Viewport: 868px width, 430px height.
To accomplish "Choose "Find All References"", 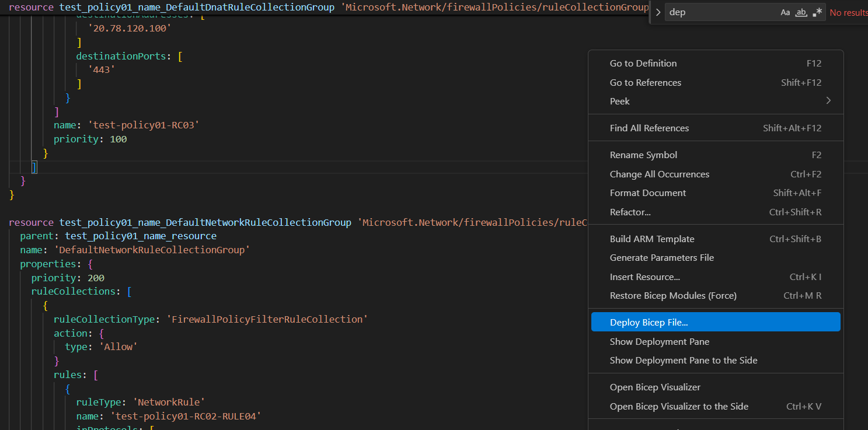I will 649,127.
